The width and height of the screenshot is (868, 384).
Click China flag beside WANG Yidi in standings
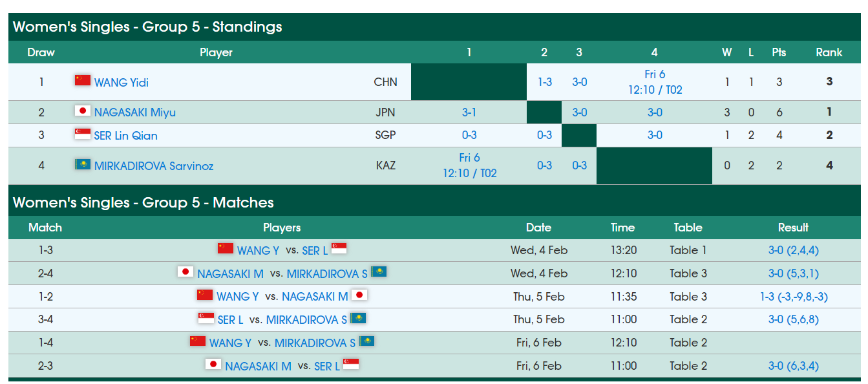coord(83,80)
